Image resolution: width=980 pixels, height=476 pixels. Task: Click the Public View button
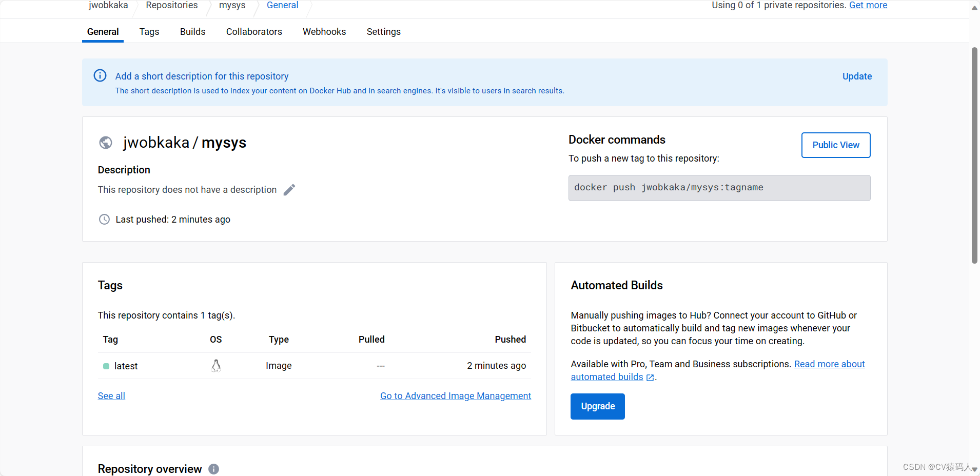click(x=836, y=145)
